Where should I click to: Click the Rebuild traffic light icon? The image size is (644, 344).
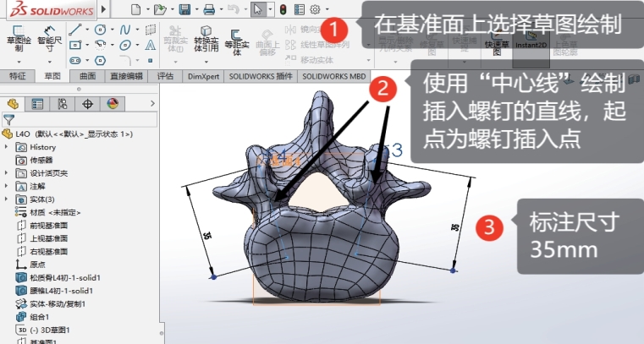(x=283, y=9)
